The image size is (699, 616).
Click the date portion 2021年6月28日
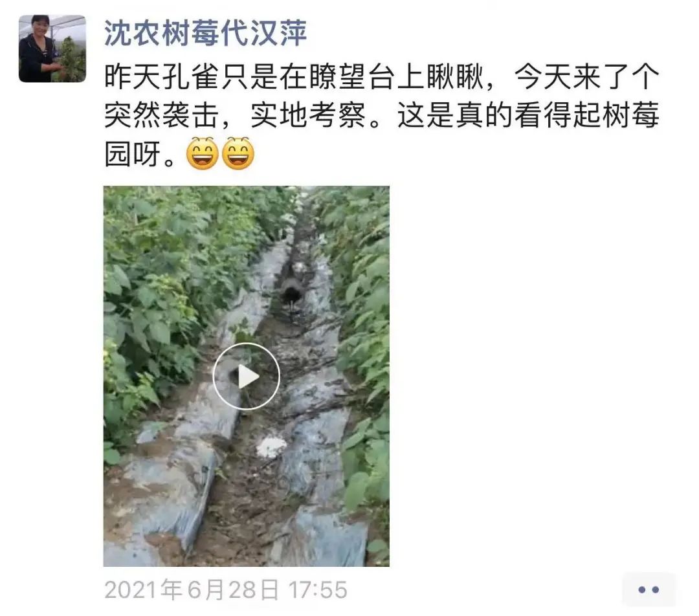click(x=192, y=589)
